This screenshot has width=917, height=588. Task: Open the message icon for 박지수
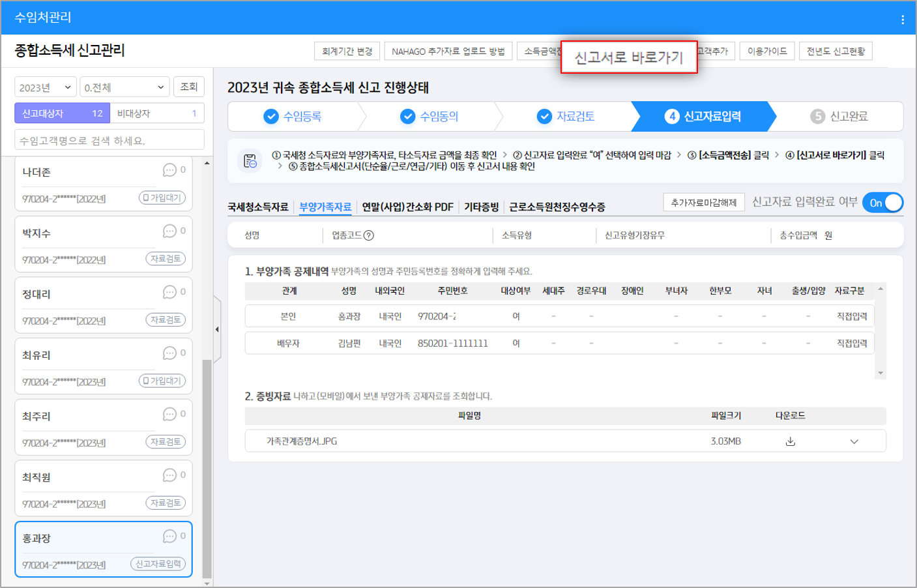169,231
